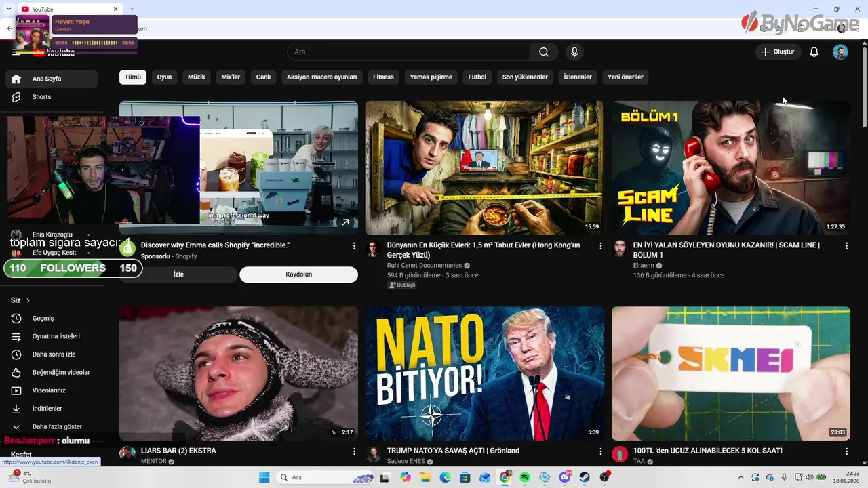This screenshot has height=488, width=868.
Task: Click the Shopify advertiser logo
Action: [x=127, y=249]
